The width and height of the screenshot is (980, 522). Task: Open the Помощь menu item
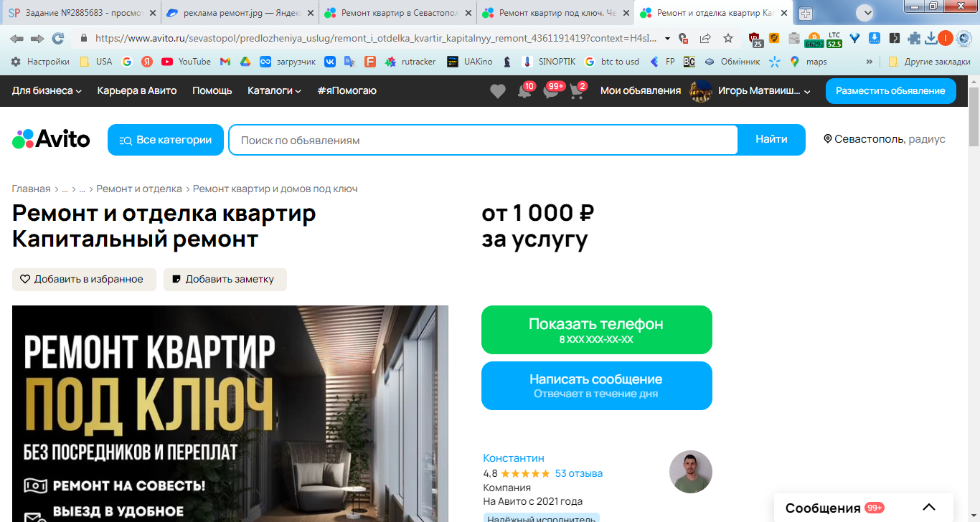(x=212, y=90)
